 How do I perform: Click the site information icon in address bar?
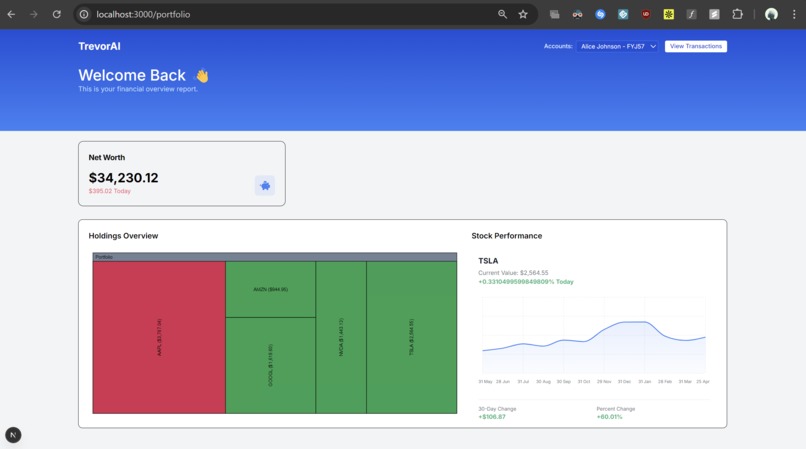pos(84,14)
